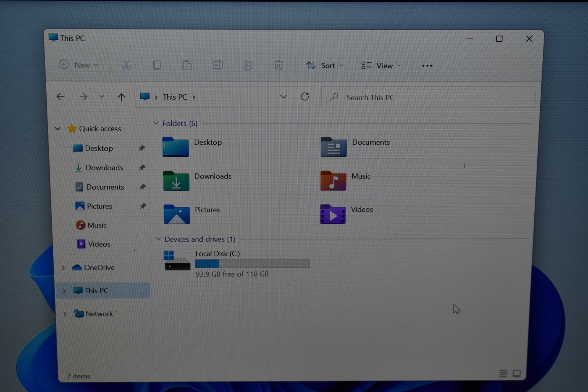
Task: Open the View dropdown menu
Action: click(x=381, y=66)
